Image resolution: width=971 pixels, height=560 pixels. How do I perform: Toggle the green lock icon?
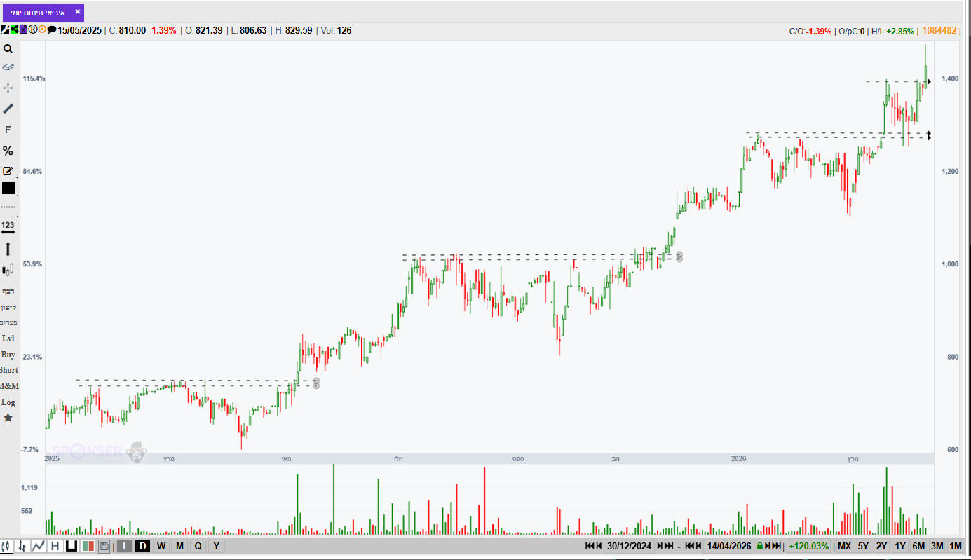tap(759, 546)
